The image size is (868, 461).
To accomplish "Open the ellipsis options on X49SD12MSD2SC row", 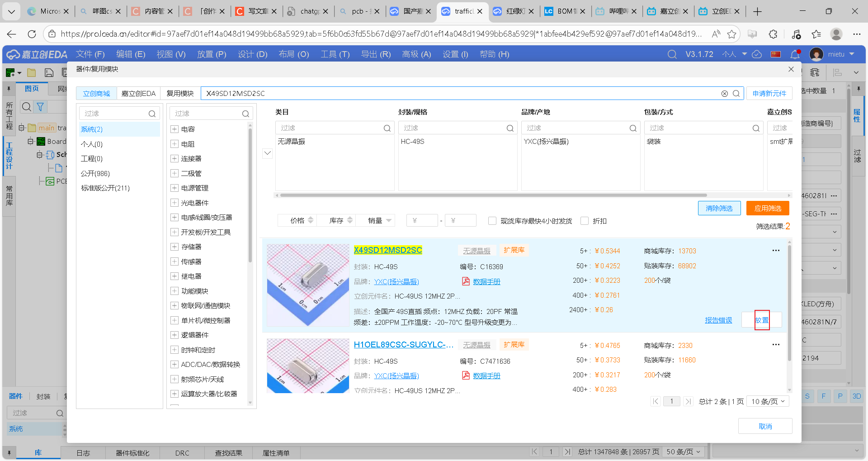I will click(x=776, y=250).
